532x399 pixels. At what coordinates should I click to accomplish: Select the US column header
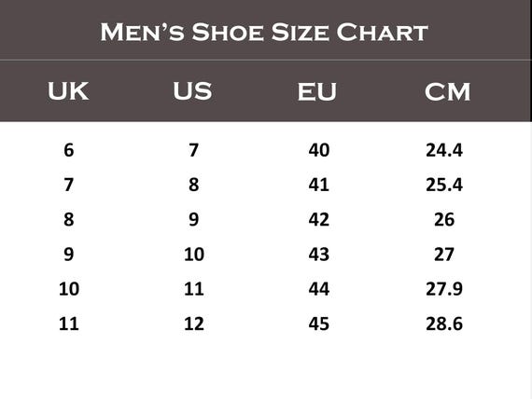(192, 91)
